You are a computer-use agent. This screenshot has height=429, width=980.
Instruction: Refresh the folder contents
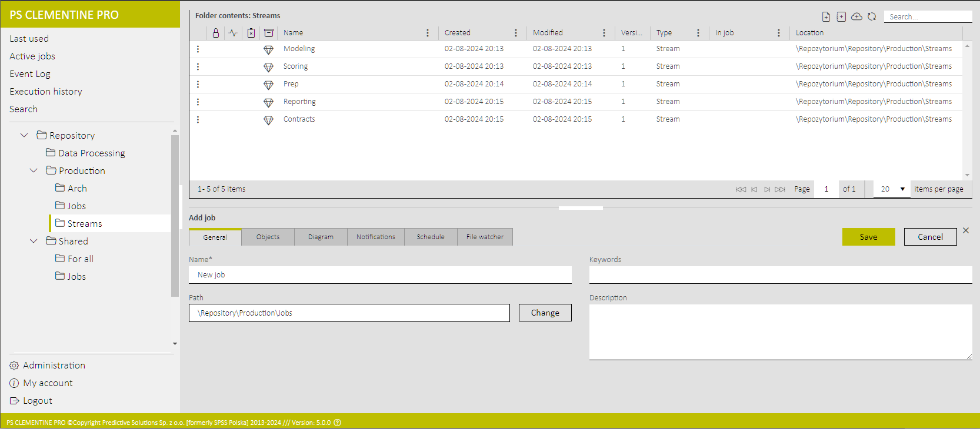872,16
